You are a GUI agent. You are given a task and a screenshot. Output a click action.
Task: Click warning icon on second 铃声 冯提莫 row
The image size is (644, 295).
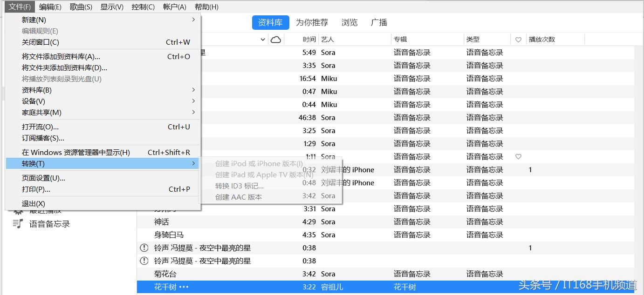(x=144, y=261)
